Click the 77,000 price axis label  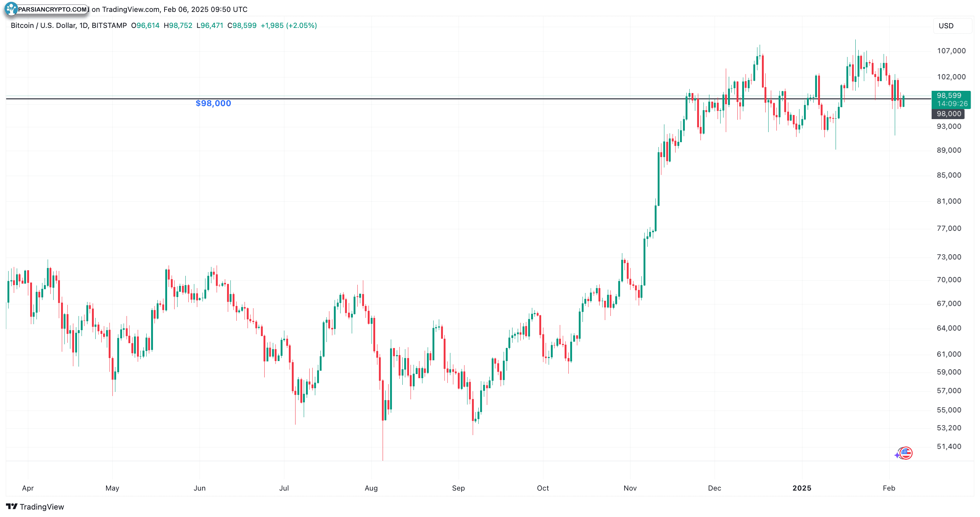(x=949, y=229)
